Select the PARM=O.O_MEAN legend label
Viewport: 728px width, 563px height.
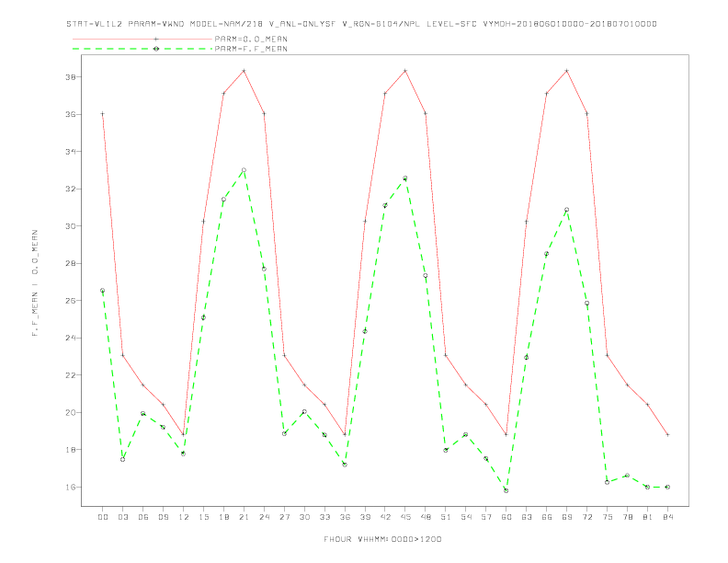coord(251,39)
